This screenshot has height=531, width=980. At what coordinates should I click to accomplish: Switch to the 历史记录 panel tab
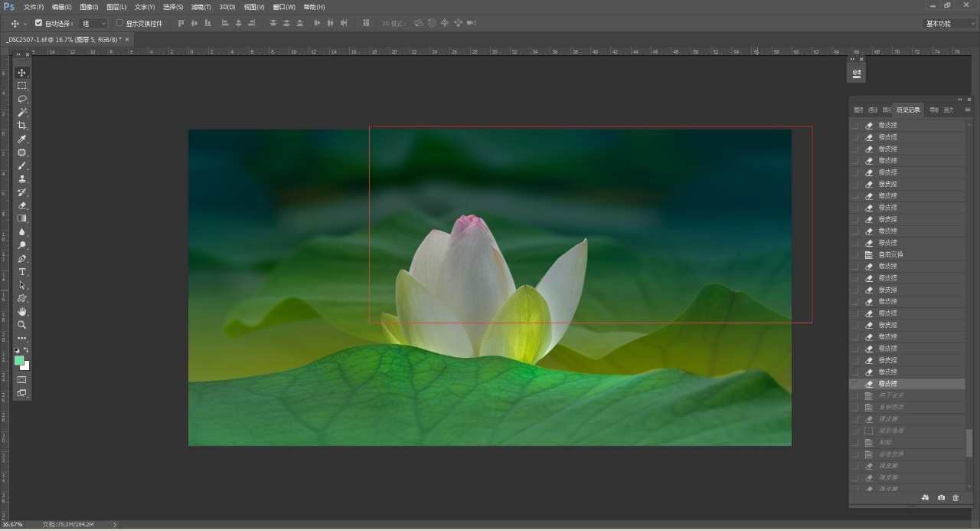tap(908, 110)
